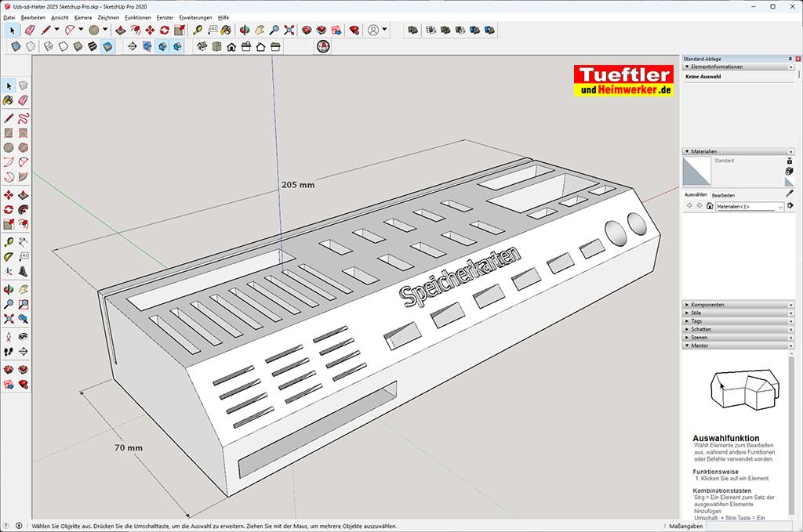Toggle Wireframe face style
This screenshot has height=532, width=803.
[48, 46]
